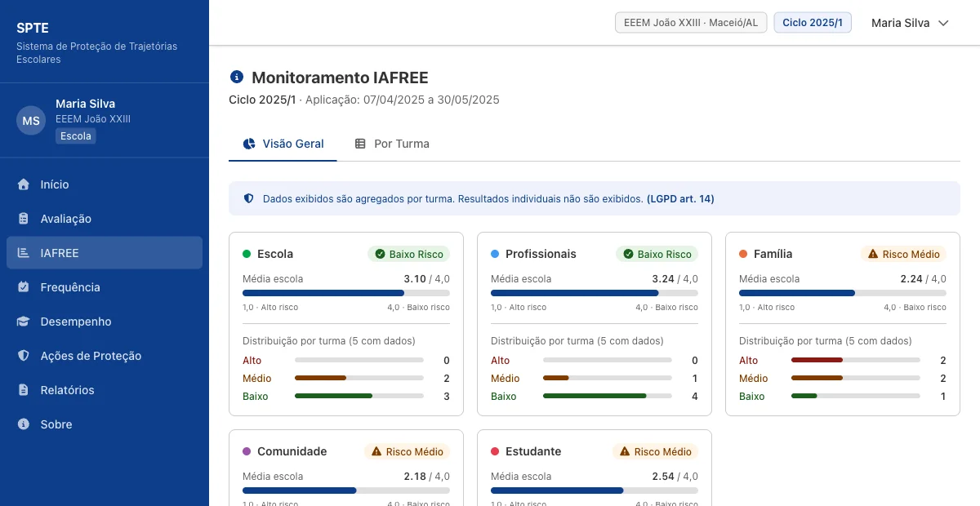The image size is (980, 506).
Task: Click the 3.10 / 4,0 score in Escola
Action: click(426, 278)
